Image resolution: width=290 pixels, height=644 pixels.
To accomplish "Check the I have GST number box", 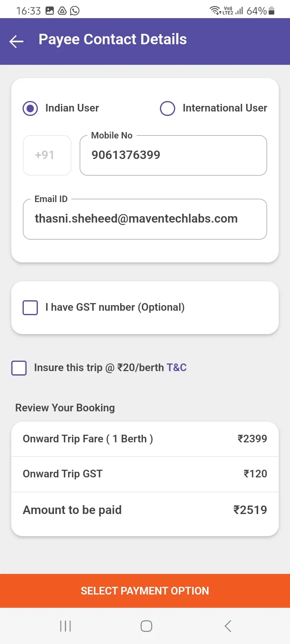I will [30, 308].
